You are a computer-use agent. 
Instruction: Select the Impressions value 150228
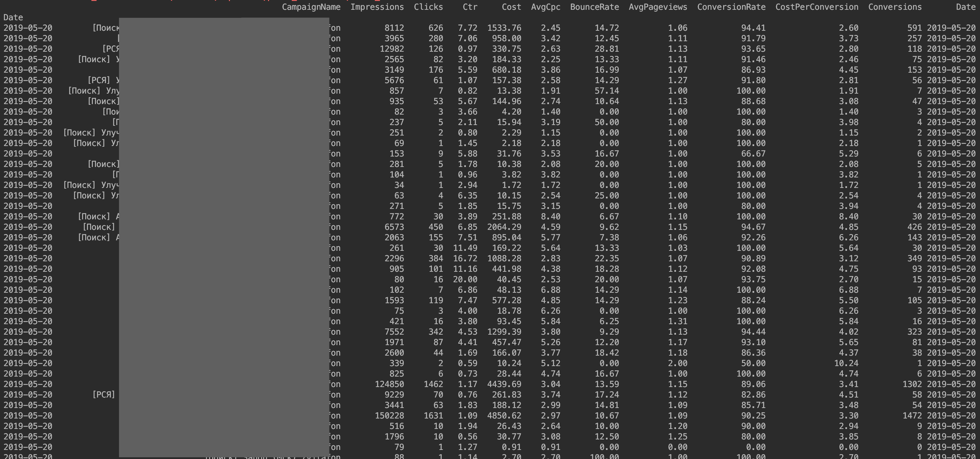389,416
